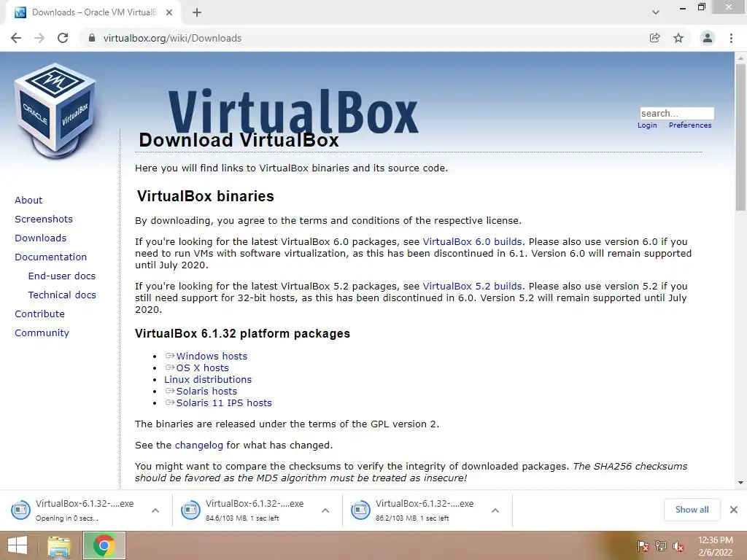The width and height of the screenshot is (747, 560).
Task: Click the Chrome taskbar icon
Action: [x=104, y=545]
